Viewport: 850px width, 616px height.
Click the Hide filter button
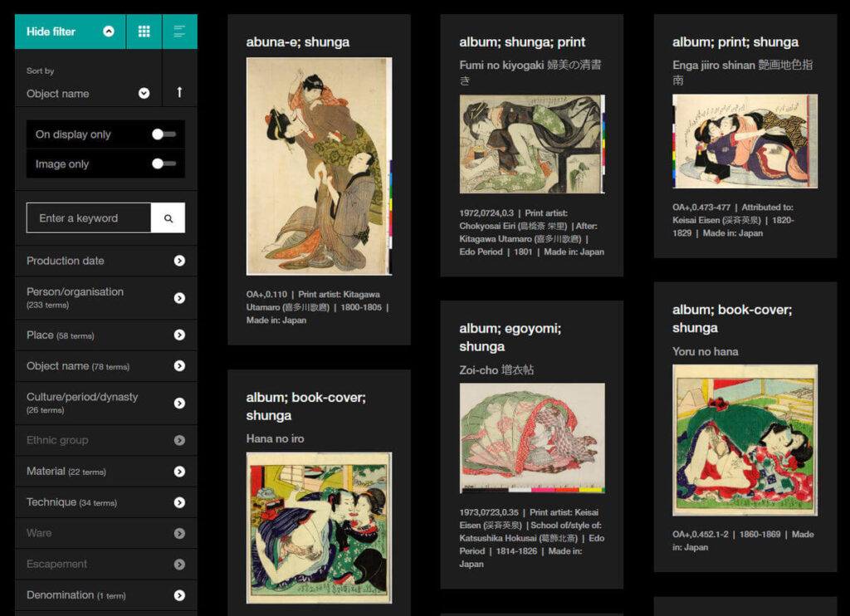(70, 32)
